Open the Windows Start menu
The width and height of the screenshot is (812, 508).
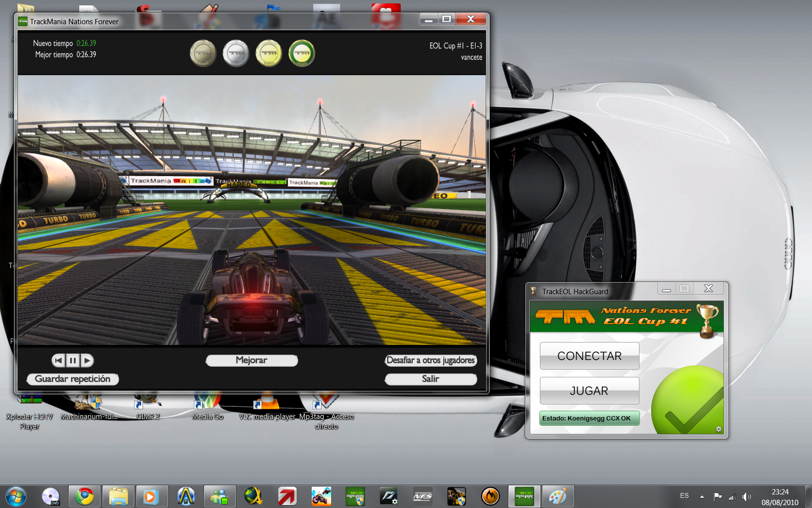click(16, 496)
